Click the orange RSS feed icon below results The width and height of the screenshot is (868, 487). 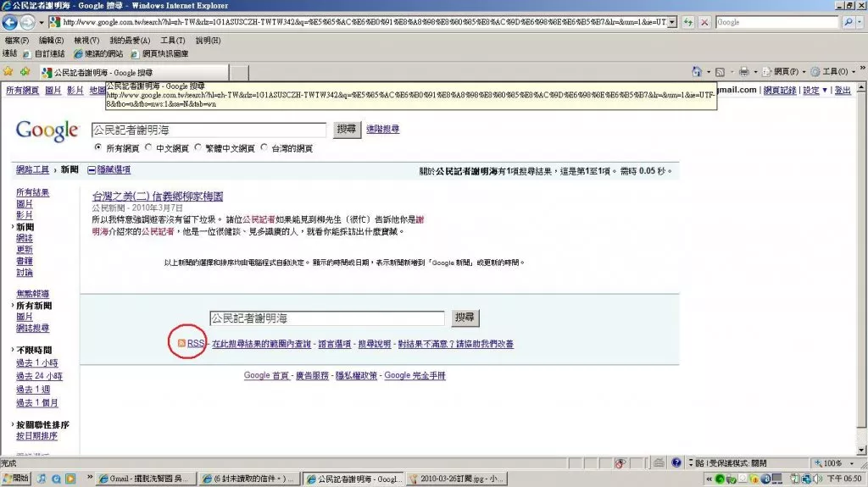(x=181, y=343)
